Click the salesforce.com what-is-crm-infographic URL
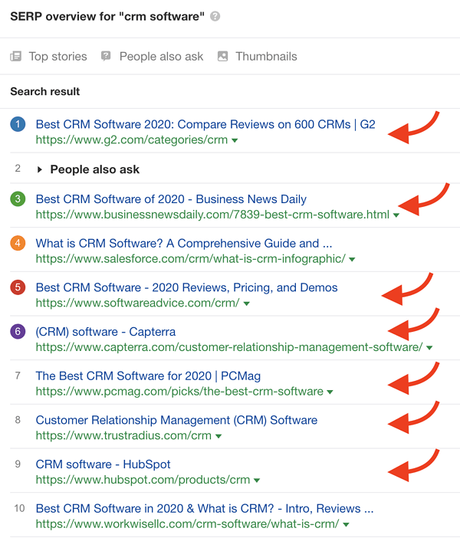This screenshot has width=460, height=538. [191, 259]
